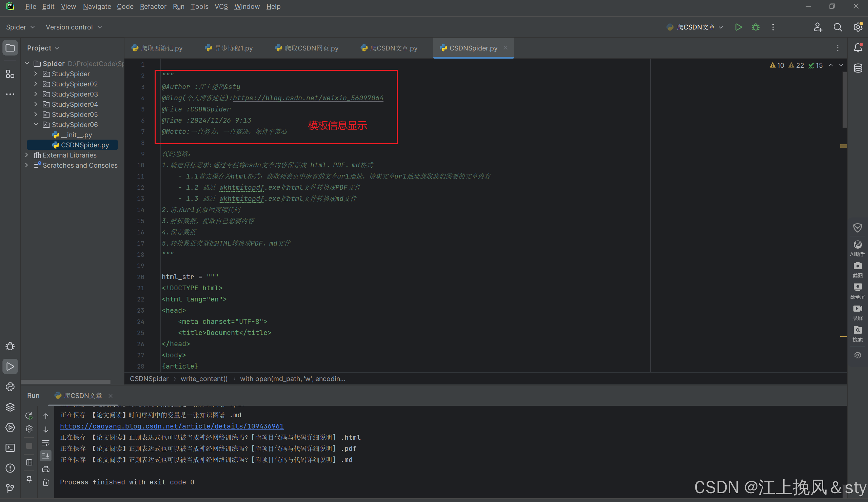Open the Debug tool window in left sidebar
Screen dimensions: 868x502
[10, 346]
